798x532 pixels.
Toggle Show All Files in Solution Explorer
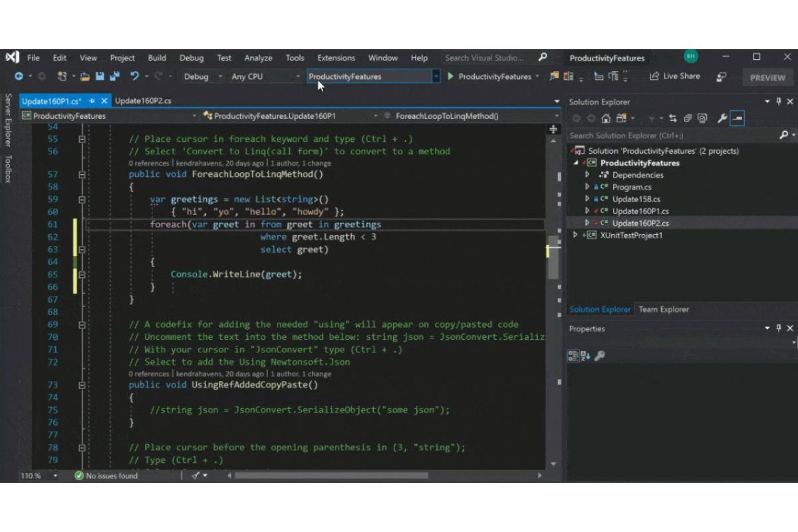(702, 118)
